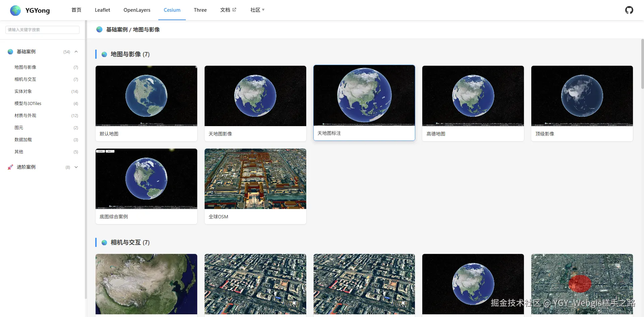
Task: Click the 天地图影像 card title
Action: pyautogui.click(x=220, y=134)
